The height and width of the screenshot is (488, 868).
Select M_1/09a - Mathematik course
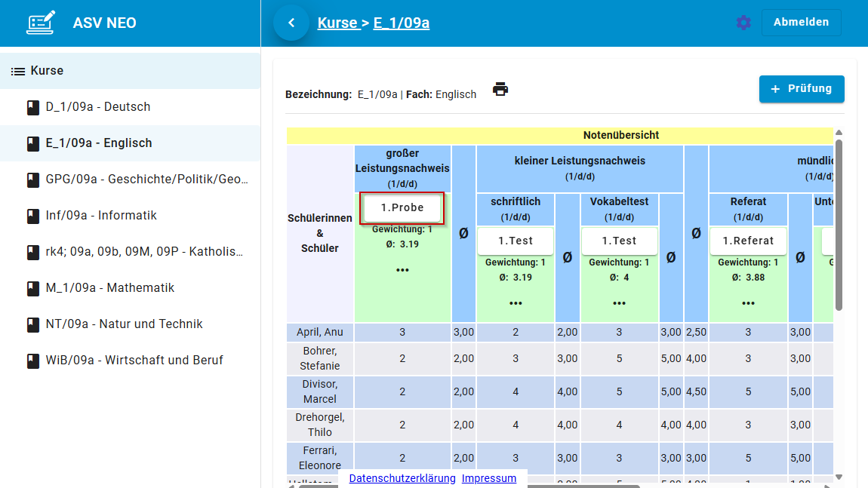[109, 288]
